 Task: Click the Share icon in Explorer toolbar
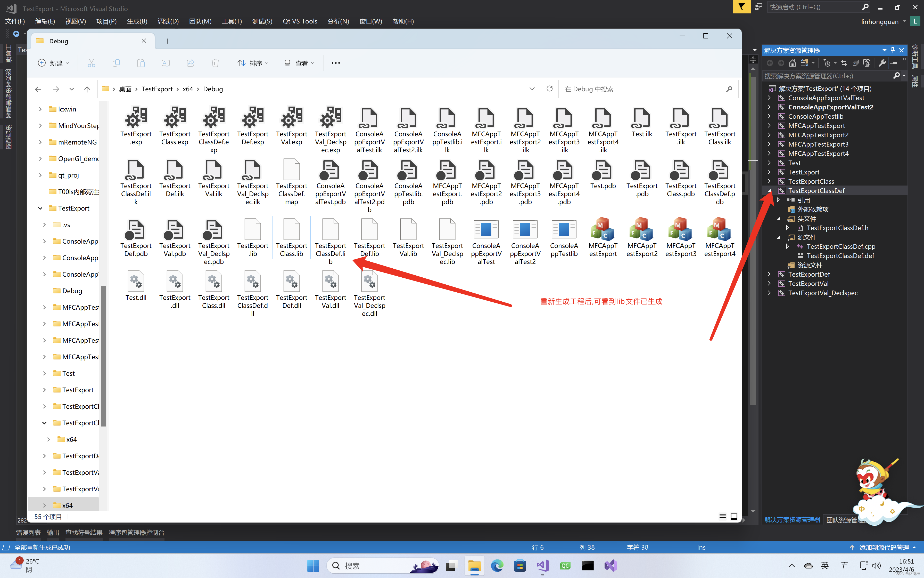(x=191, y=63)
